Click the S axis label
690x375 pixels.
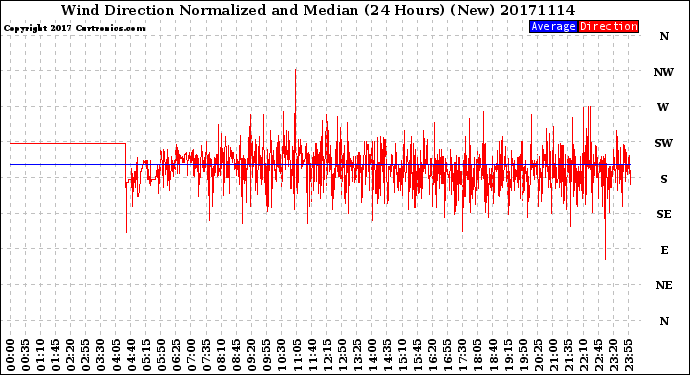[x=664, y=179]
